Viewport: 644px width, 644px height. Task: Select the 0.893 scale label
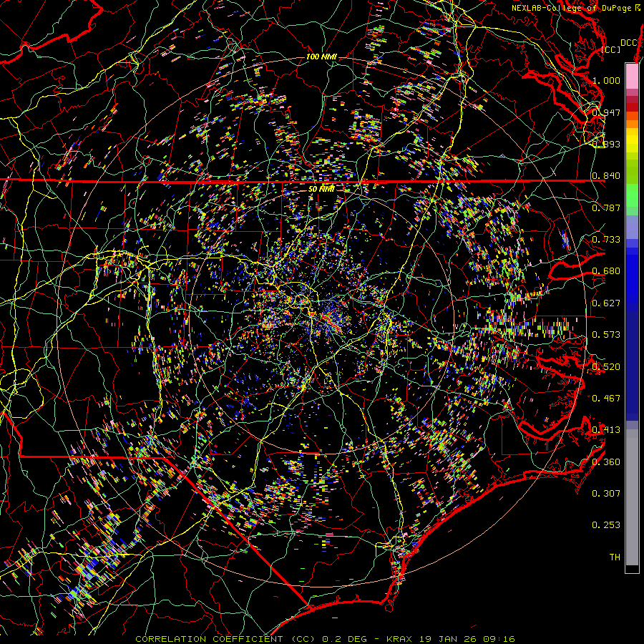[606, 144]
